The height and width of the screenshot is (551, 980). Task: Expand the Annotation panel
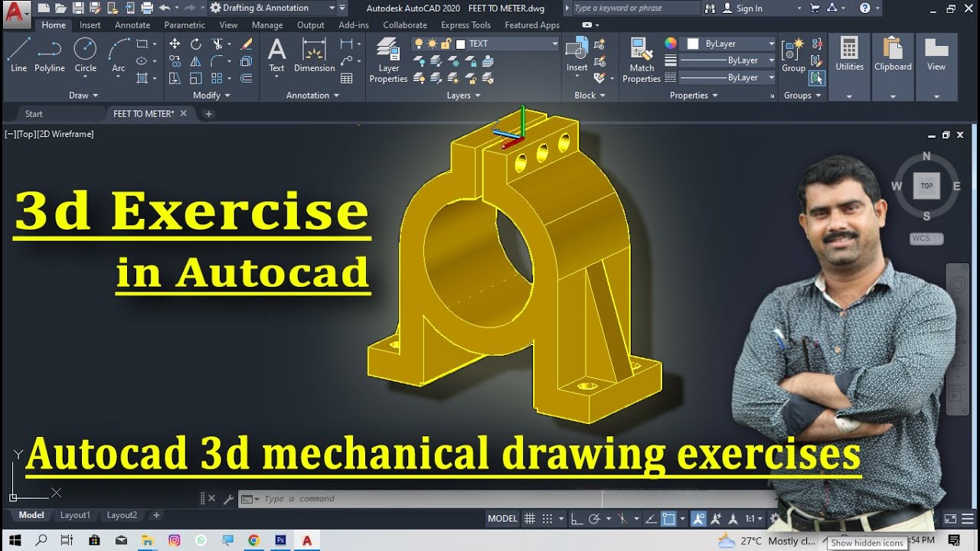tap(312, 95)
